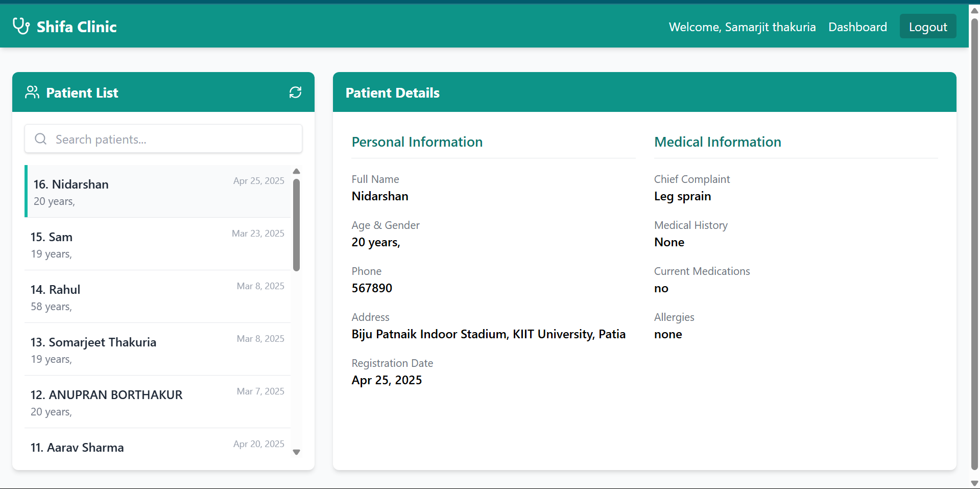Screen dimensions: 980x489
Task: Click the Shifa Clinic stethoscope logo icon
Action: (21, 26)
